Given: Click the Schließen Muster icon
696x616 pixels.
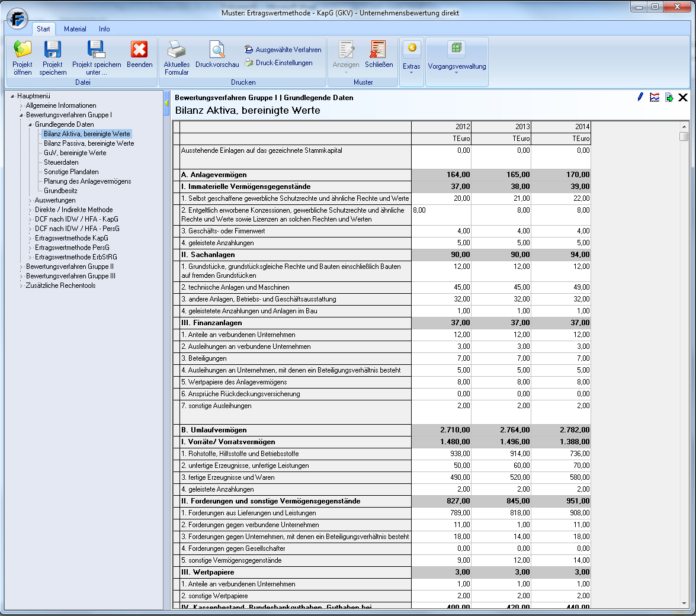Looking at the screenshot, I should [379, 50].
